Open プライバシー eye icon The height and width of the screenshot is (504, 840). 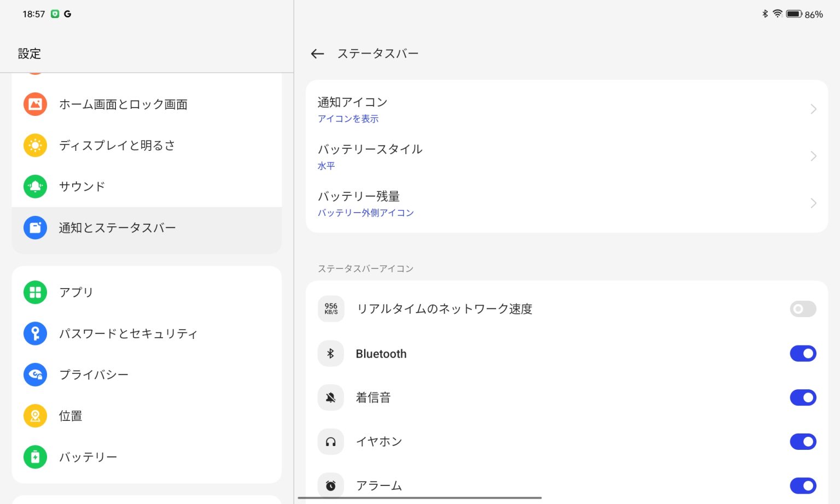[35, 374]
